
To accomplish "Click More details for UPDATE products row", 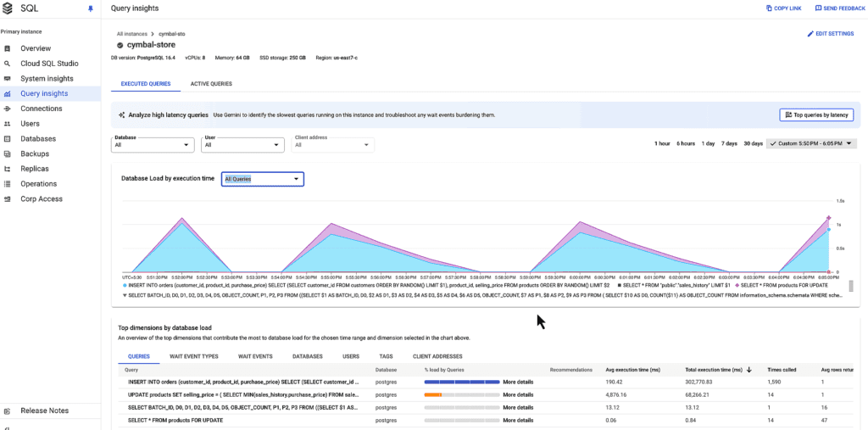I will click(518, 395).
